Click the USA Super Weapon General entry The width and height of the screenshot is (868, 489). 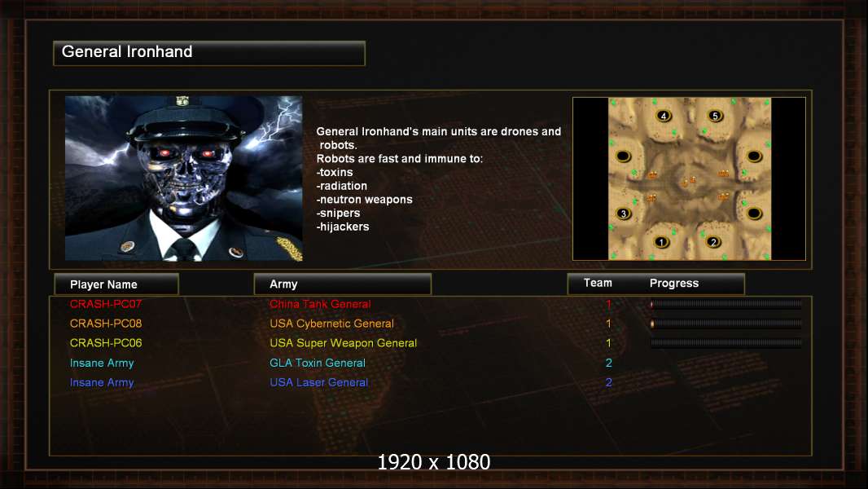tap(344, 343)
